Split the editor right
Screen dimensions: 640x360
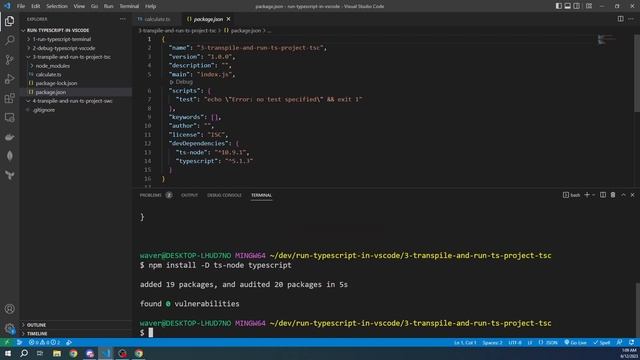click(620, 19)
